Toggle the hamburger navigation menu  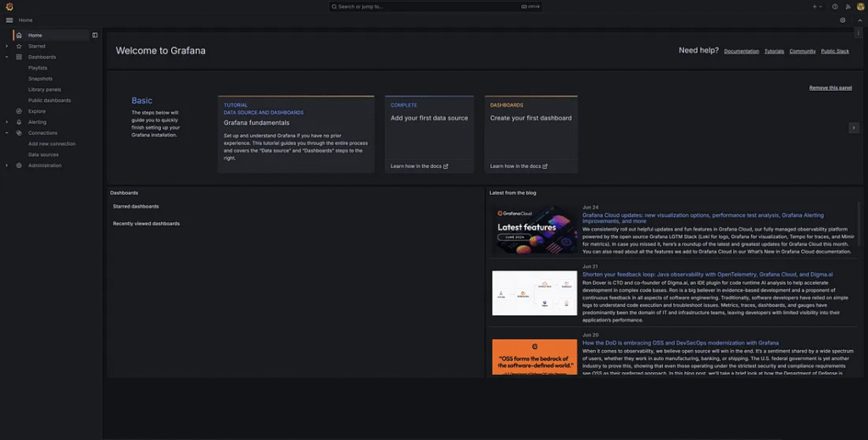(9, 20)
